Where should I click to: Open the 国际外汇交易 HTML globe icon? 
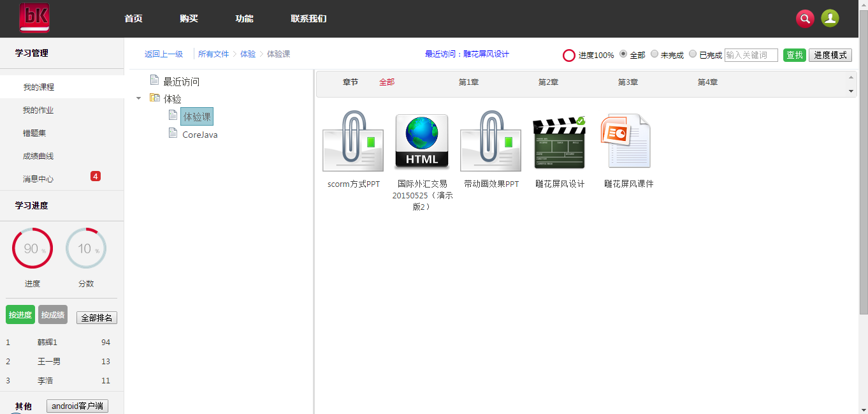coord(421,142)
